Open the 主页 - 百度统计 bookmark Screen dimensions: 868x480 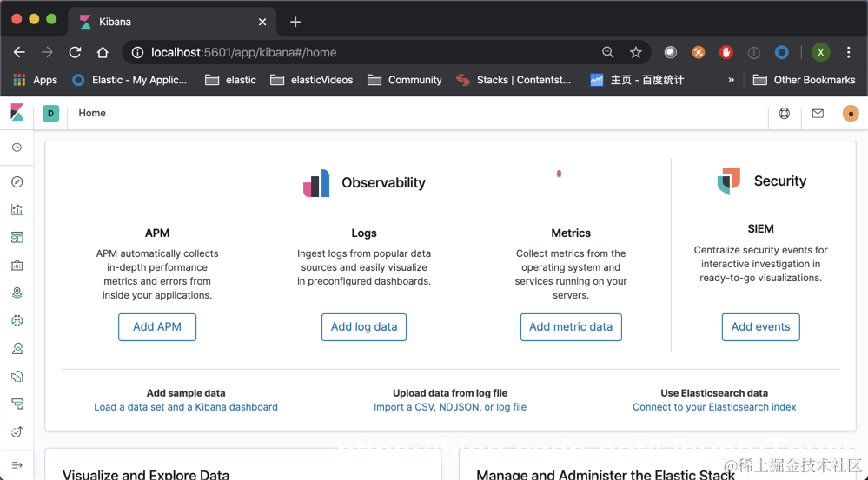coord(637,80)
